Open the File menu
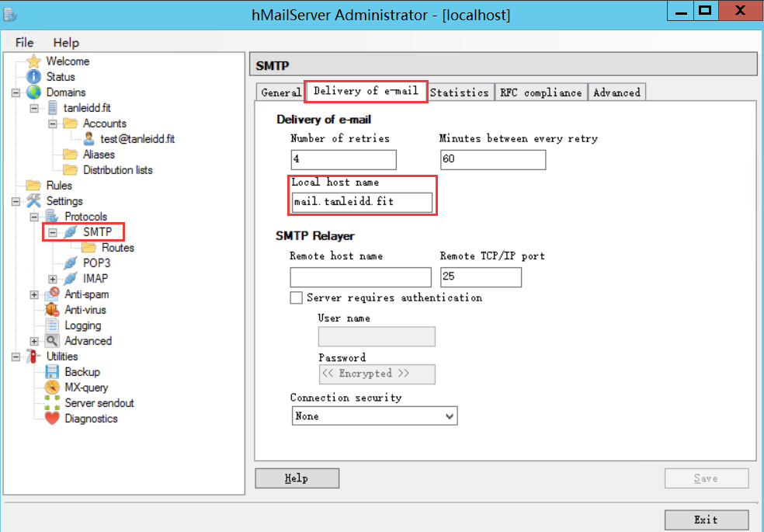Viewport: 764px width, 532px height. (x=24, y=43)
